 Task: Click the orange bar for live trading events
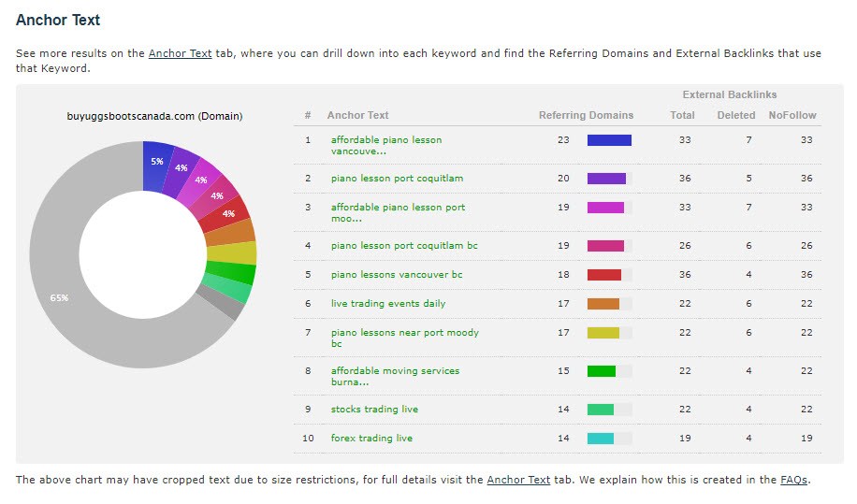pos(603,304)
